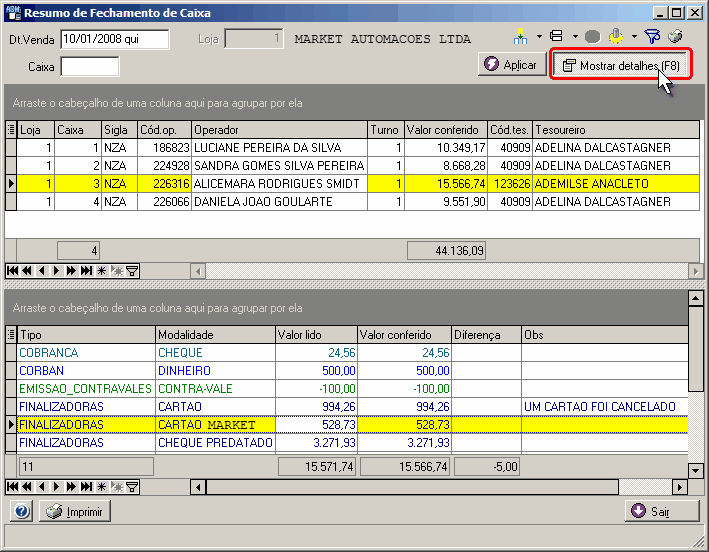Open the dropdown arrow beside grouping tree icon
709x552 pixels.
point(539,36)
